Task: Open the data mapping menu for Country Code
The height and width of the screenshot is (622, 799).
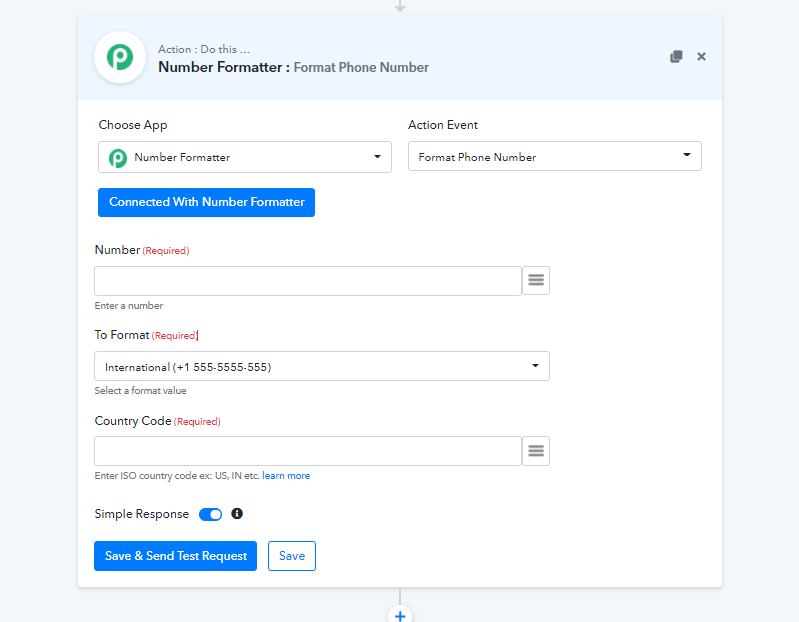Action: tap(536, 451)
